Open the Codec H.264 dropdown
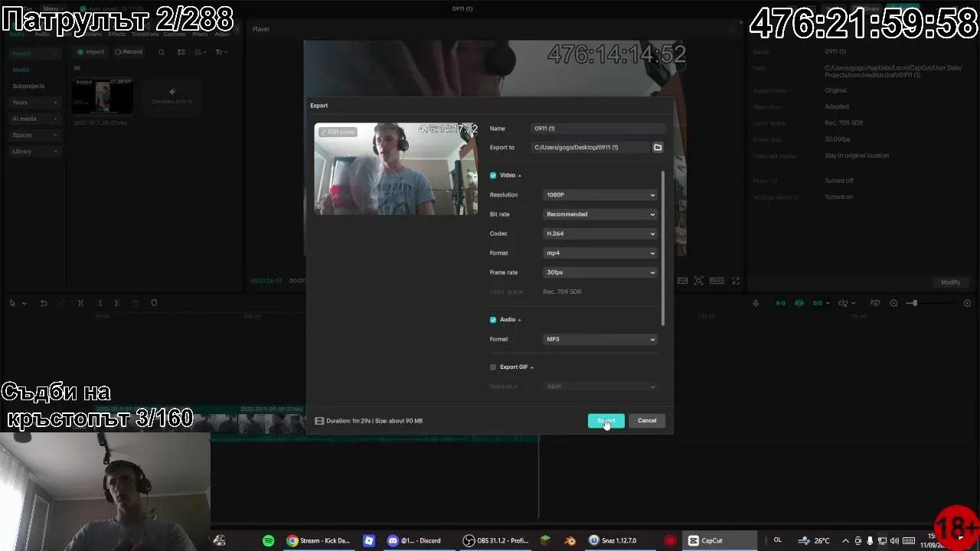This screenshot has height=551, width=980. tap(600, 233)
